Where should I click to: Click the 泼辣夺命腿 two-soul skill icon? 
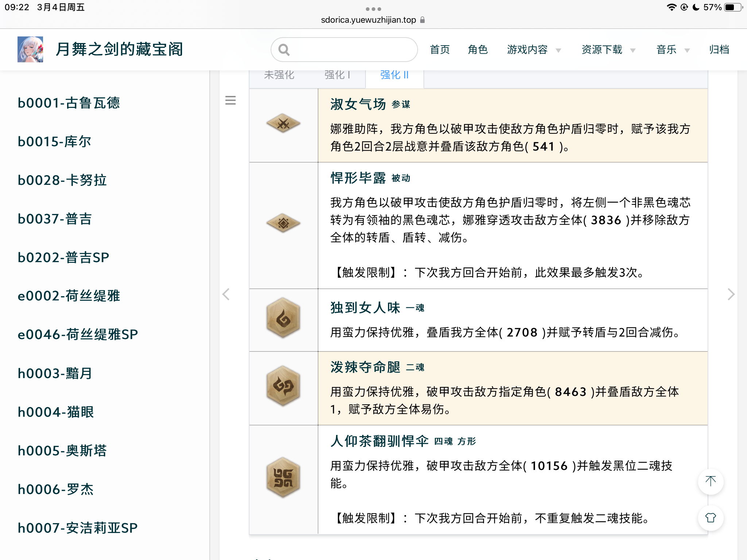point(283,386)
